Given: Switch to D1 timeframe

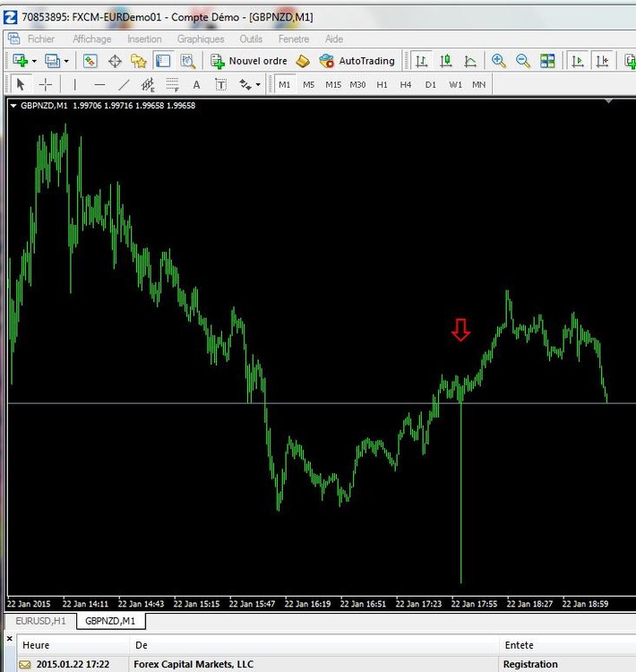Looking at the screenshot, I should point(430,84).
